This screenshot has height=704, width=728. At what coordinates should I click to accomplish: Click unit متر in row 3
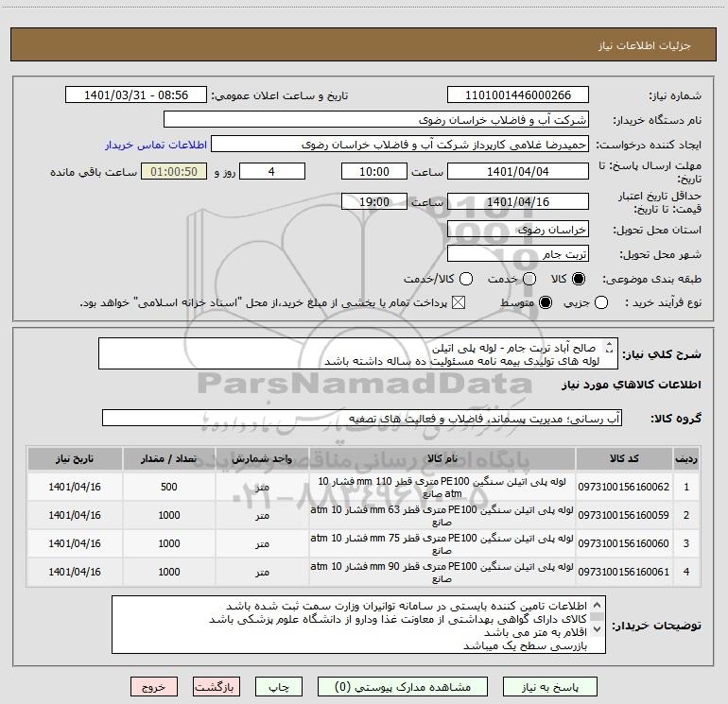pos(262,544)
